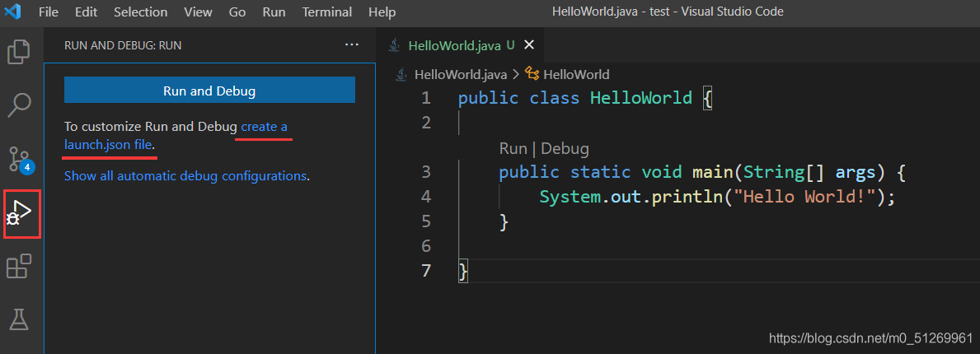Click Show all automatic debug configurations

click(185, 175)
